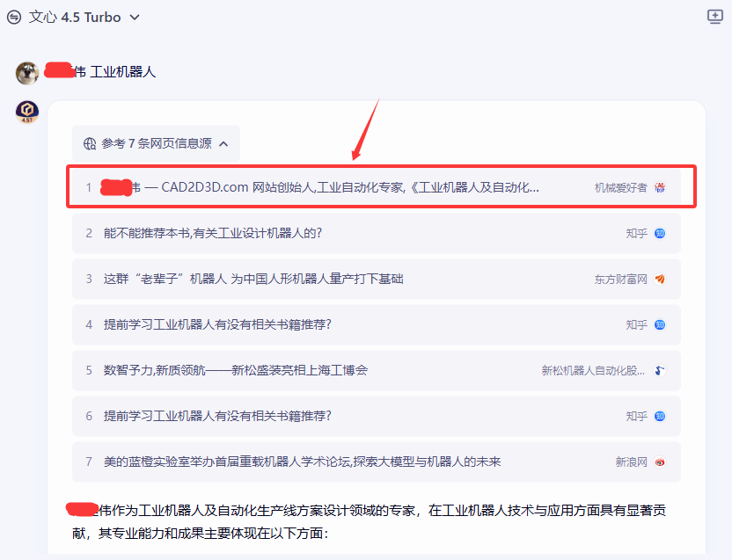Click the 知乎 icon in source 4 row
Screen dimensions: 732x560
tap(660, 324)
